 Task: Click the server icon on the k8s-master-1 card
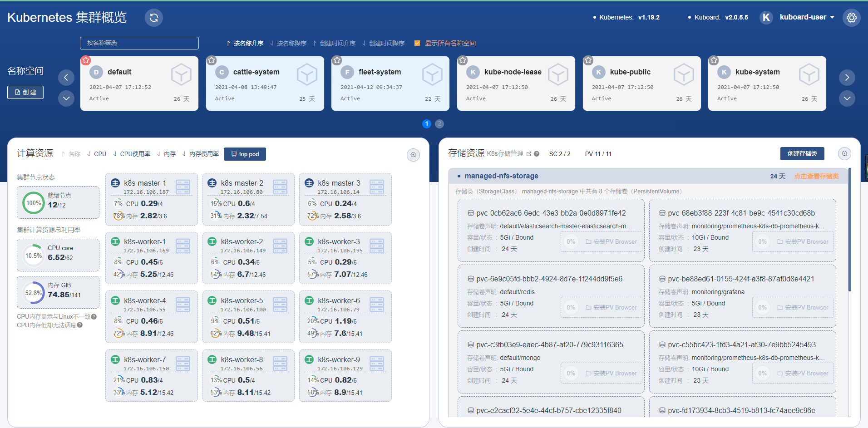click(183, 187)
